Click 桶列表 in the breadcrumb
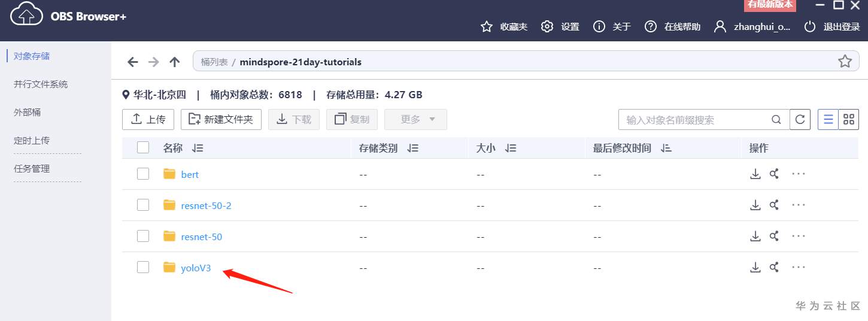This screenshot has width=868, height=321. coord(214,62)
